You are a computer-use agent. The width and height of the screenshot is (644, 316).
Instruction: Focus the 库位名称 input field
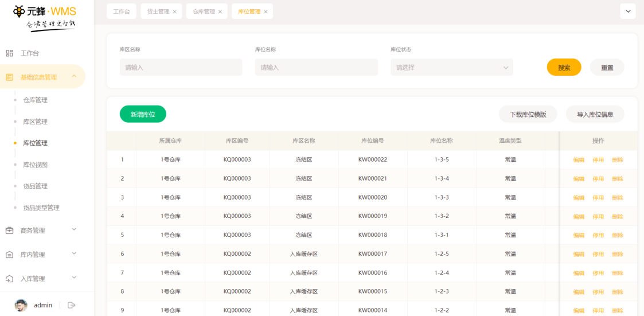click(316, 68)
